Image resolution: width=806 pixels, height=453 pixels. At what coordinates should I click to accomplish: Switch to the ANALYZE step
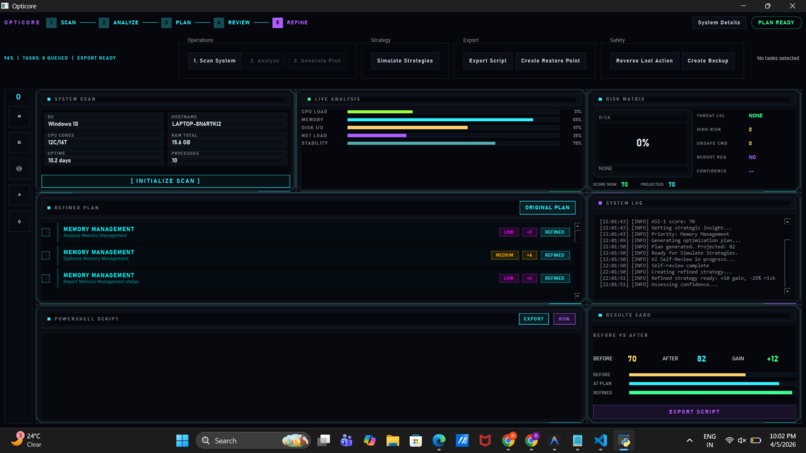point(126,23)
